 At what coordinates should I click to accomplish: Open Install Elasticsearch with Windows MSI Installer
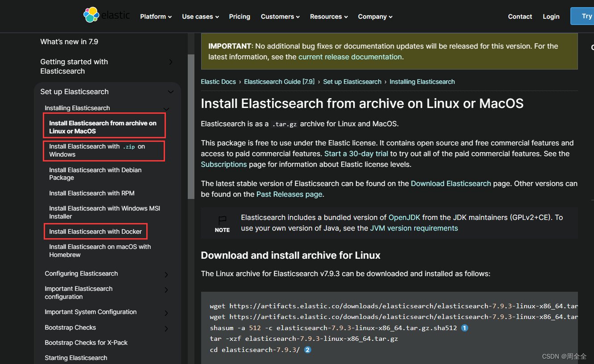click(104, 212)
